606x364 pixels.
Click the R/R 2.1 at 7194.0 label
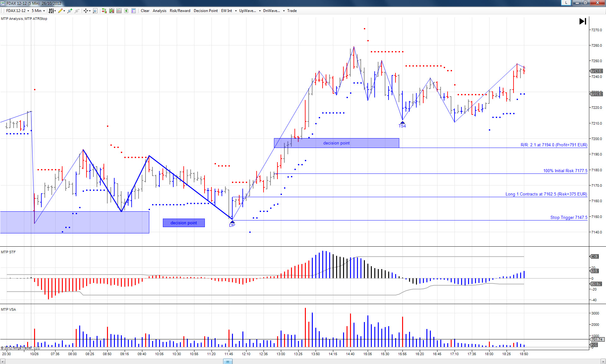[554, 145]
